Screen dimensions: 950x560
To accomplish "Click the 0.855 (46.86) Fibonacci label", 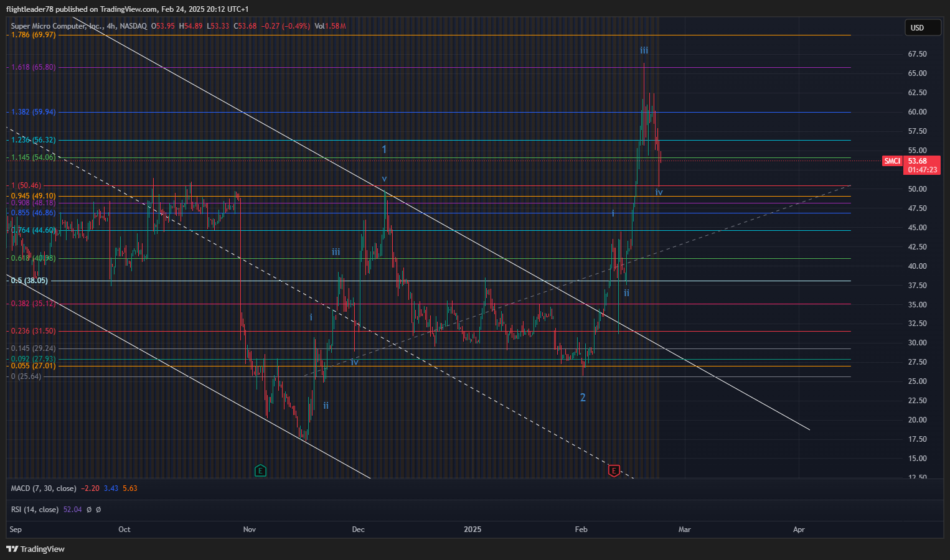I will [34, 213].
